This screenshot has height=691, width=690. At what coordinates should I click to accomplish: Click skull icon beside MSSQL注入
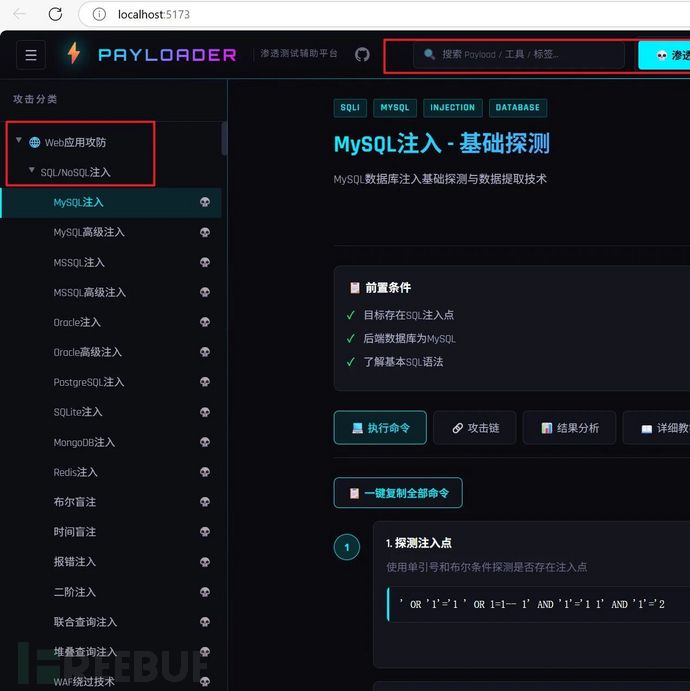(x=205, y=262)
